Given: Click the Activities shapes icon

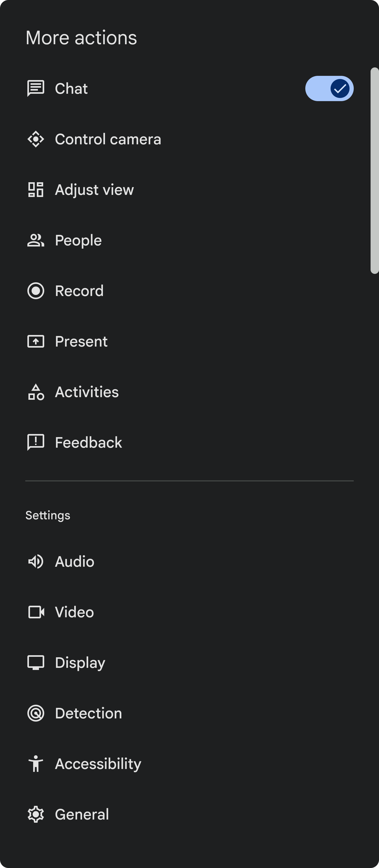Looking at the screenshot, I should click(36, 392).
